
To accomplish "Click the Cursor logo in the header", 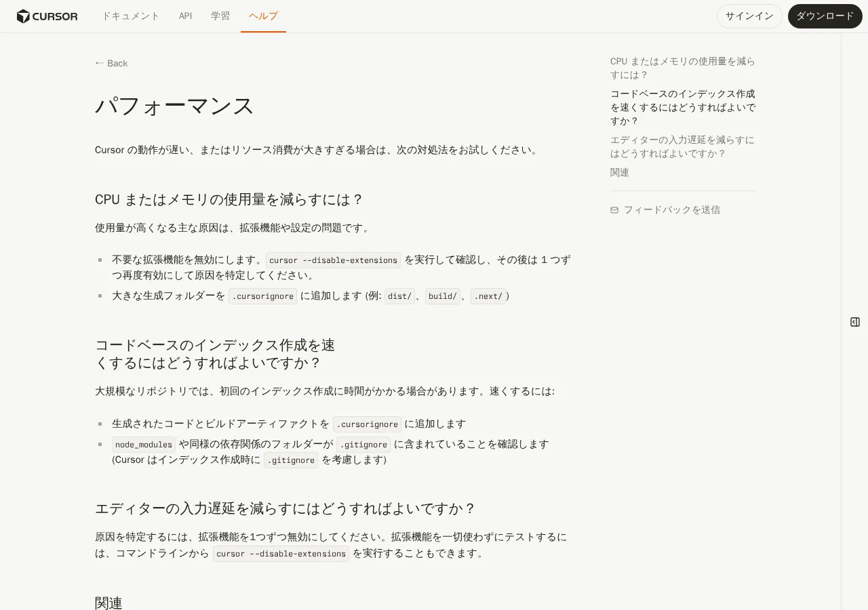I will click(47, 16).
